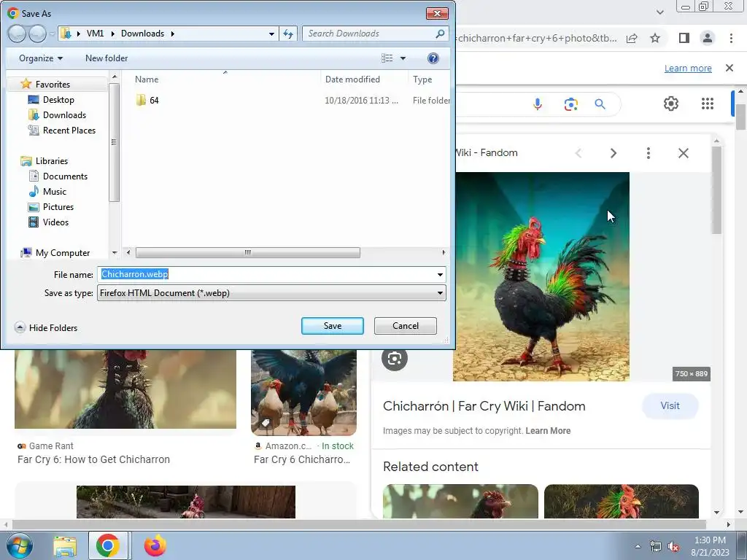Expand the VM1 breadcrumb arrow
Image resolution: width=747 pixels, height=560 pixels.
(113, 34)
